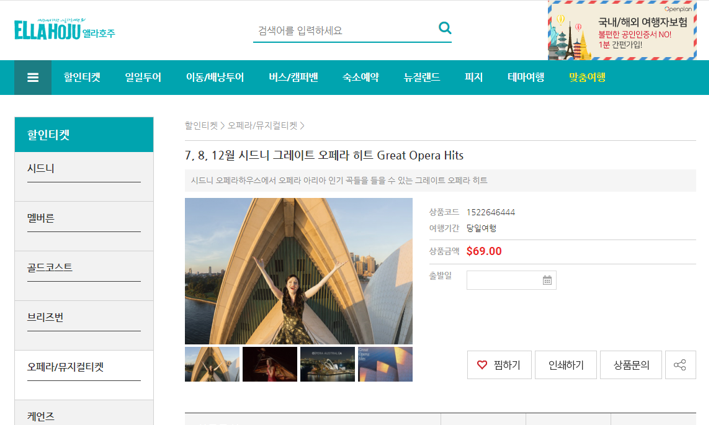Screen dimensions: 709x425
Task: Click the Ella Hoju logo
Action: point(65,29)
